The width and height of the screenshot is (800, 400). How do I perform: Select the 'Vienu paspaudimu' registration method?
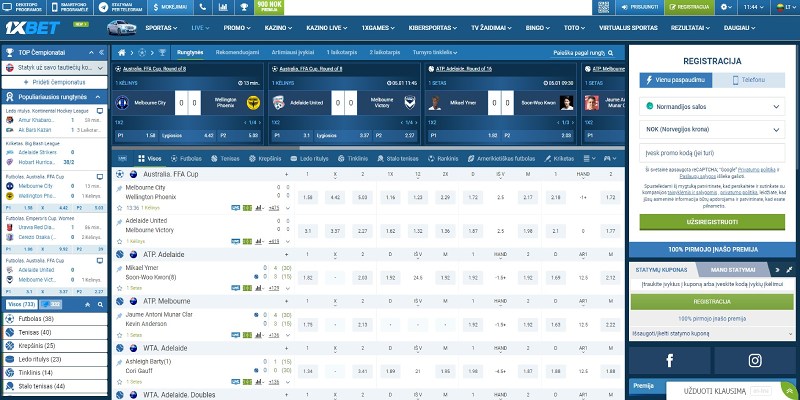pos(676,80)
